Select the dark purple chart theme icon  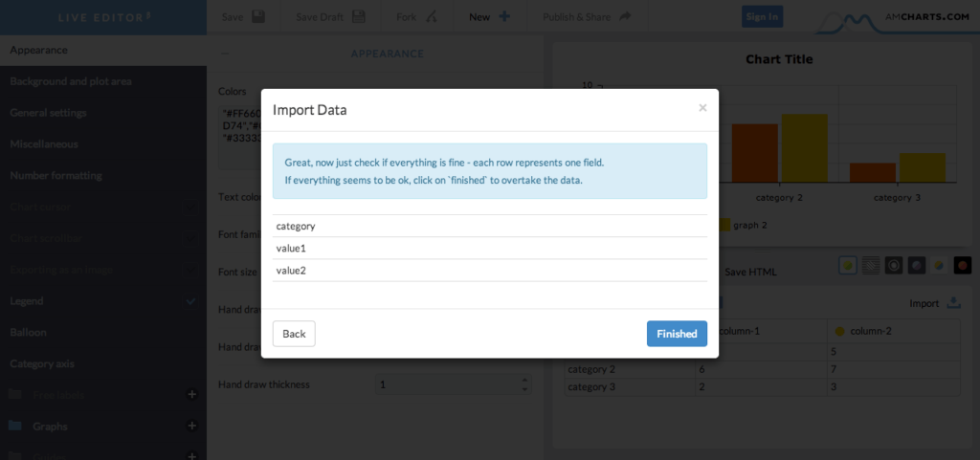click(917, 265)
